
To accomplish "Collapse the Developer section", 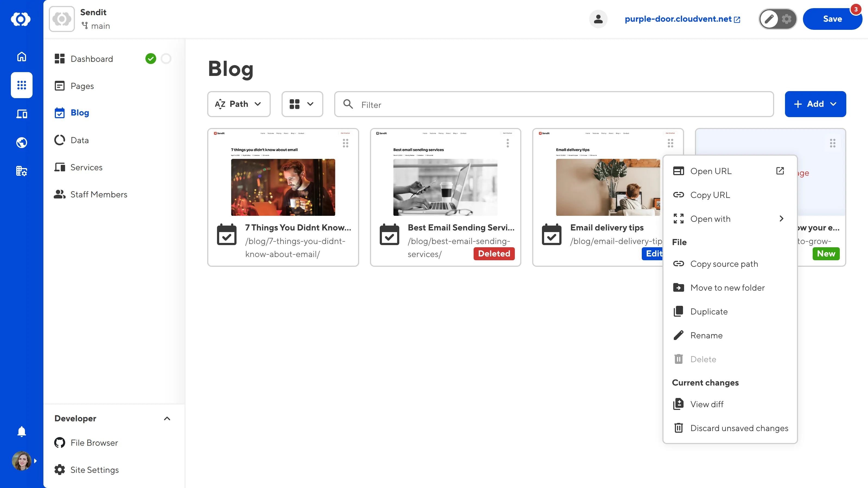I will point(167,419).
